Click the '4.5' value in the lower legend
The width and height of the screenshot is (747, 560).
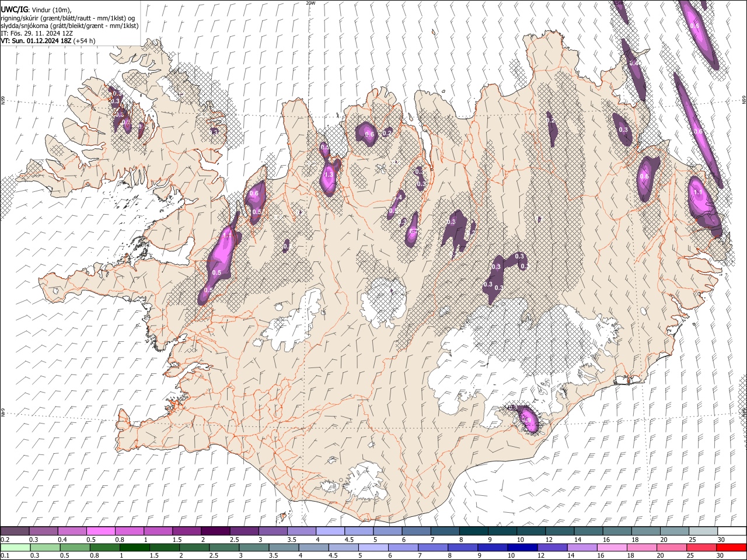click(x=333, y=556)
